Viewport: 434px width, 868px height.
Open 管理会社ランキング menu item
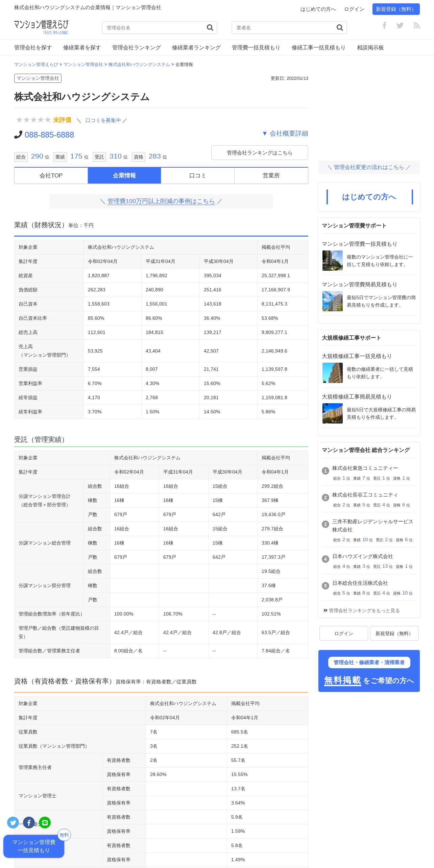coord(137,48)
